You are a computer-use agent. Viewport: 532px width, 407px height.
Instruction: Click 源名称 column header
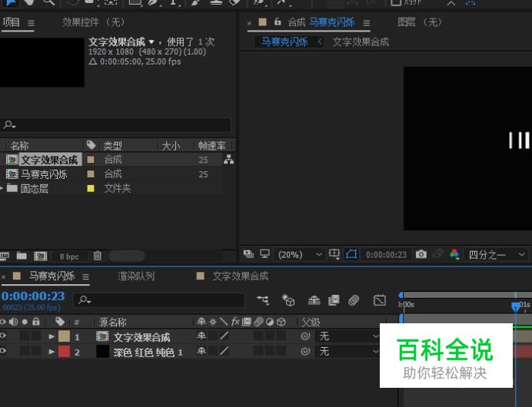[112, 322]
